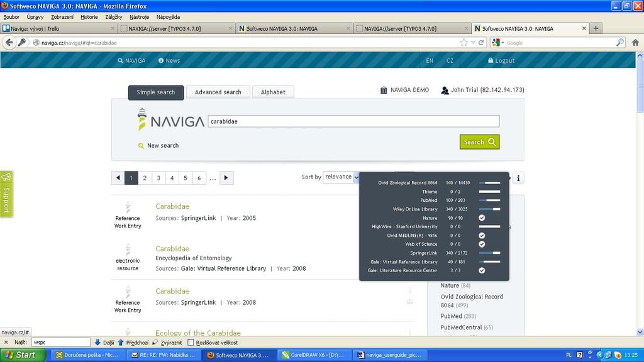
Task: Click the Wiley Online Library progress bar
Action: (489, 209)
